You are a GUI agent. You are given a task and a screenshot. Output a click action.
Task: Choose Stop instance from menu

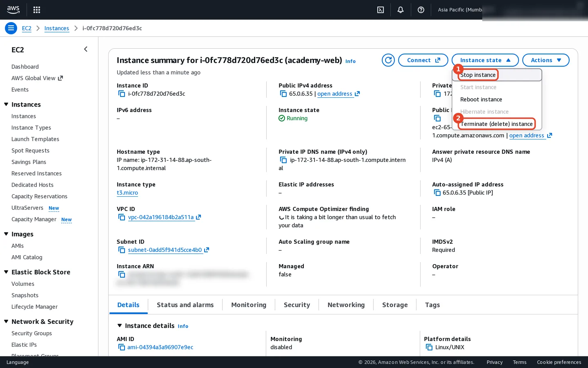[x=478, y=75]
